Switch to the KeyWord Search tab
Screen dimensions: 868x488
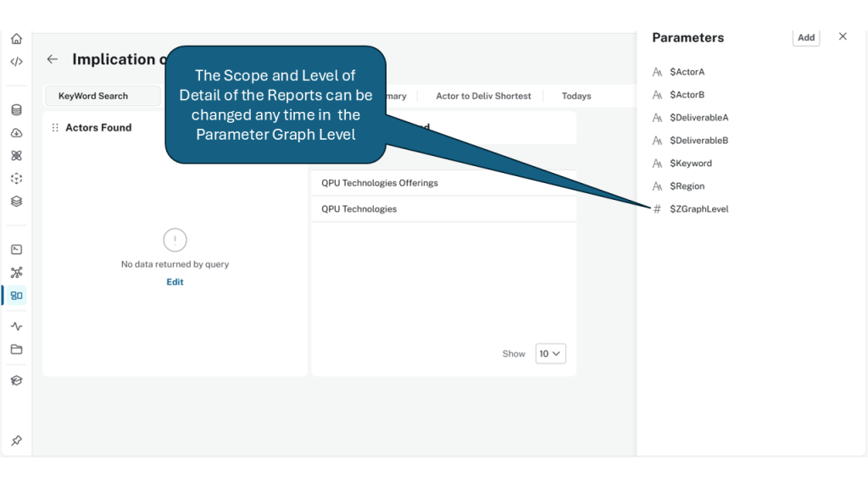(x=93, y=97)
